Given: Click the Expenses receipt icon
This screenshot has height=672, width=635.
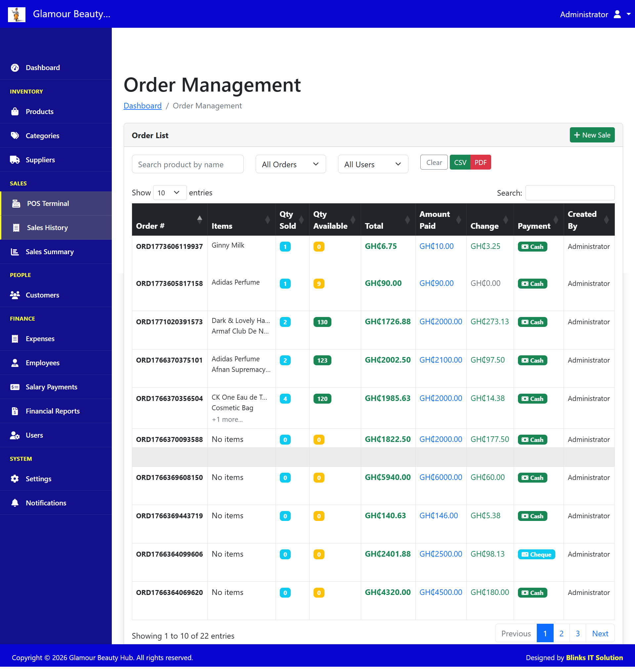Looking at the screenshot, I should pos(15,339).
